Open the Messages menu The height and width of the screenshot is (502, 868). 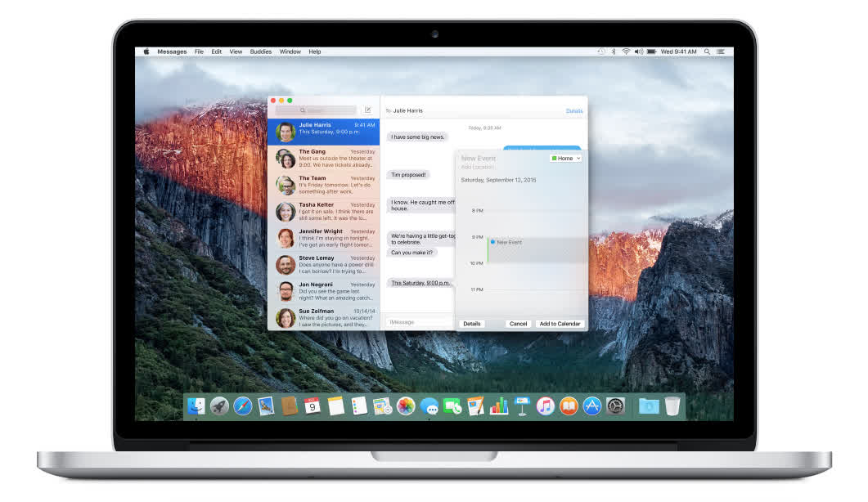point(172,52)
